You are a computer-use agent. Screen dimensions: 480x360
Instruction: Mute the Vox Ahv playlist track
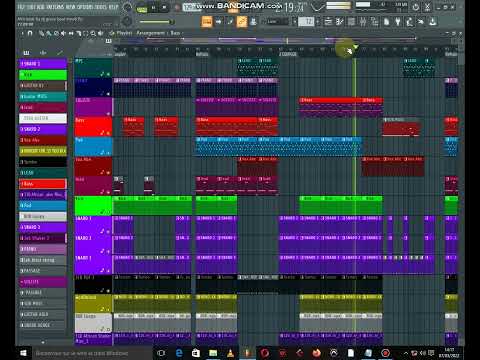pyautogui.click(x=108, y=173)
